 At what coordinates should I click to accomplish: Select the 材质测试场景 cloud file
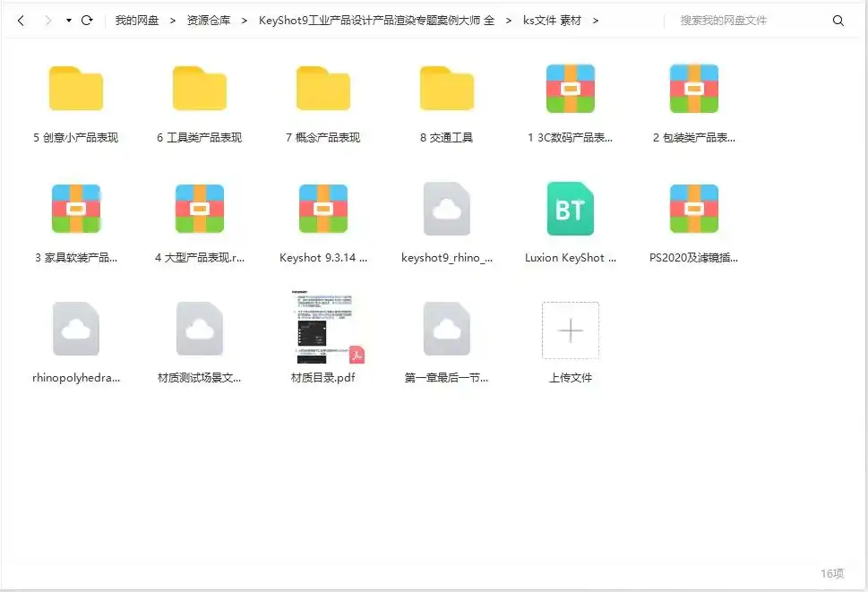click(199, 329)
